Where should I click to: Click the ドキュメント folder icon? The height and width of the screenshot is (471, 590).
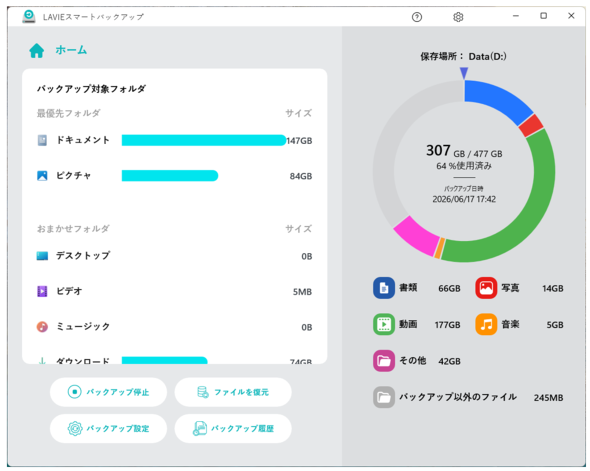[x=42, y=140]
